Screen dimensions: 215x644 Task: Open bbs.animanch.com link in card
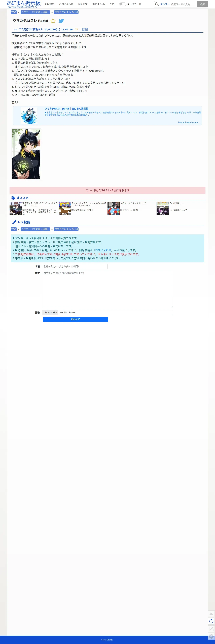pos(188,123)
